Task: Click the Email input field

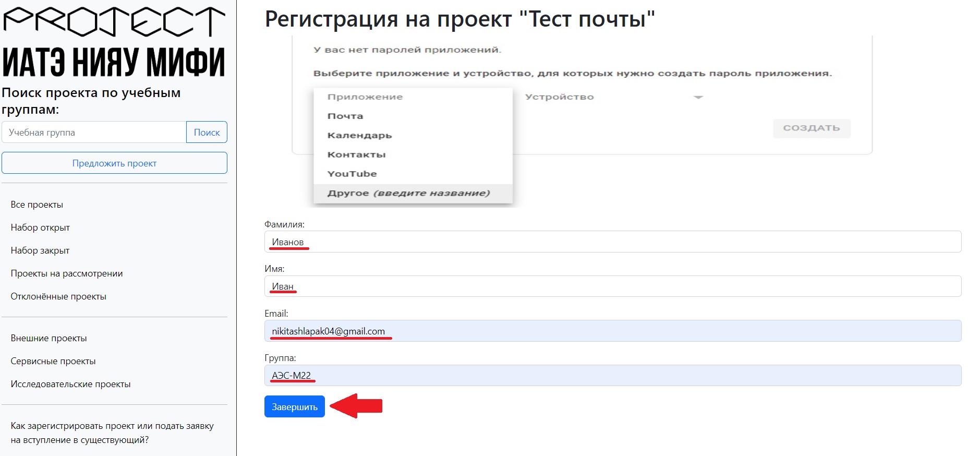Action: 613,331
